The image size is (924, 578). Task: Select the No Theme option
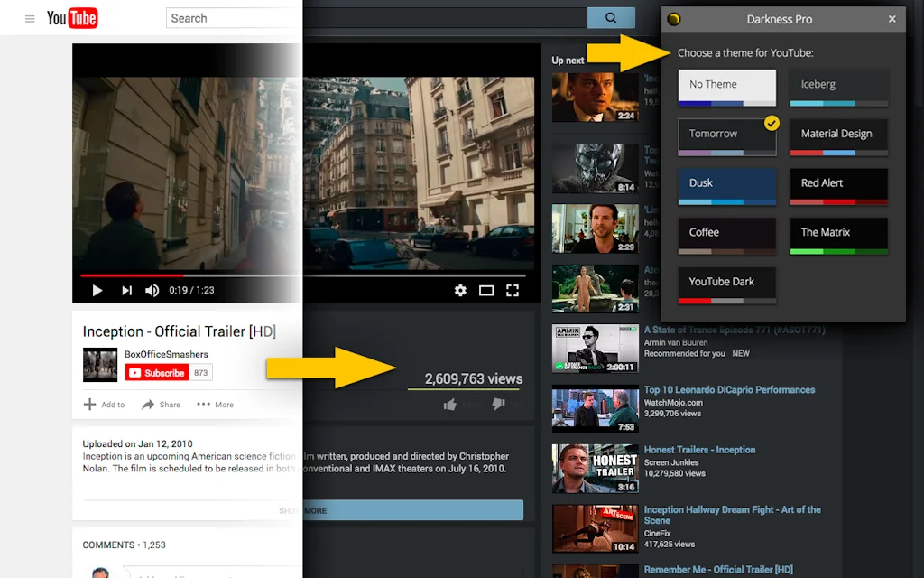coord(726,87)
